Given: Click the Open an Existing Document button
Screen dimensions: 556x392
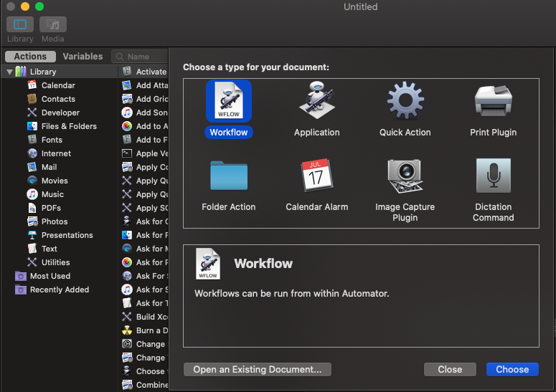Looking at the screenshot, I should pyautogui.click(x=258, y=369).
